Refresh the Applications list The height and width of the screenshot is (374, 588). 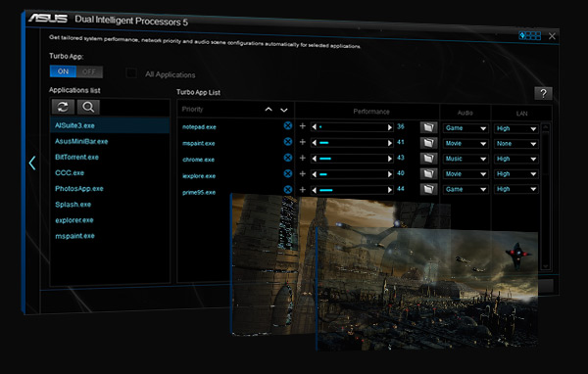[63, 107]
